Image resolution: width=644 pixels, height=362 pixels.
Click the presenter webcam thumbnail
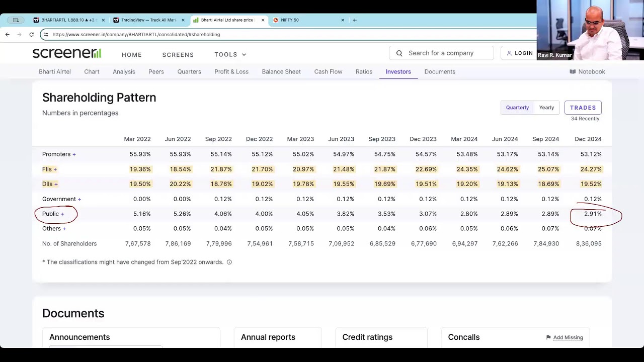590,30
